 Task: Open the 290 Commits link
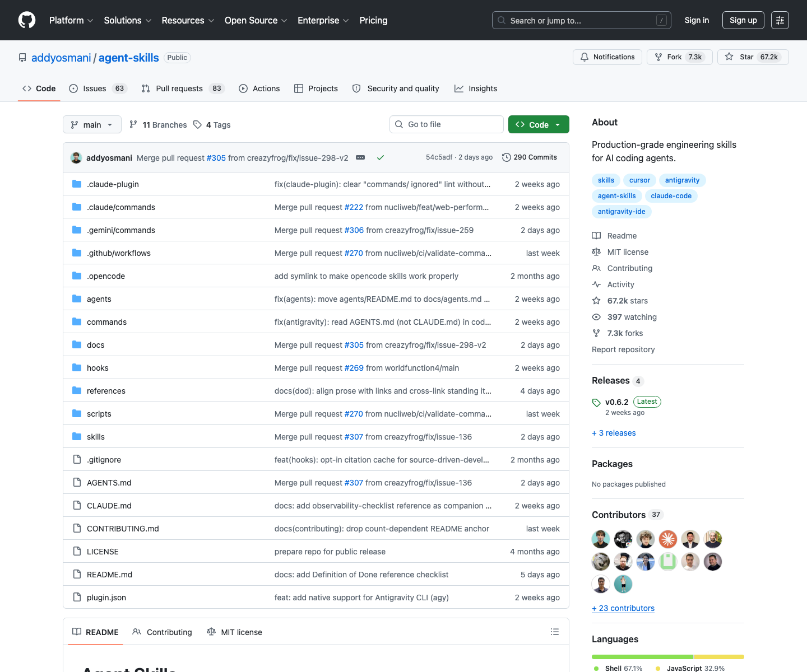pos(530,157)
